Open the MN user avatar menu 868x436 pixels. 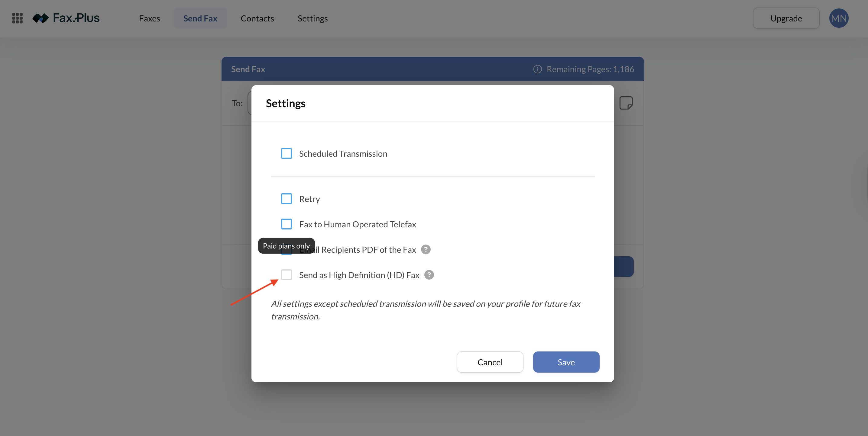[838, 18]
